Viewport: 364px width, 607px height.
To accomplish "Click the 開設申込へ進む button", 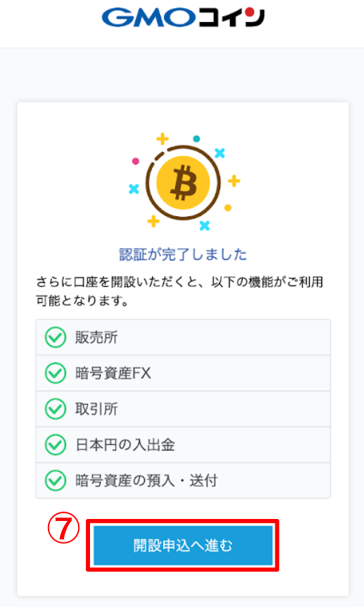I will click(183, 546).
